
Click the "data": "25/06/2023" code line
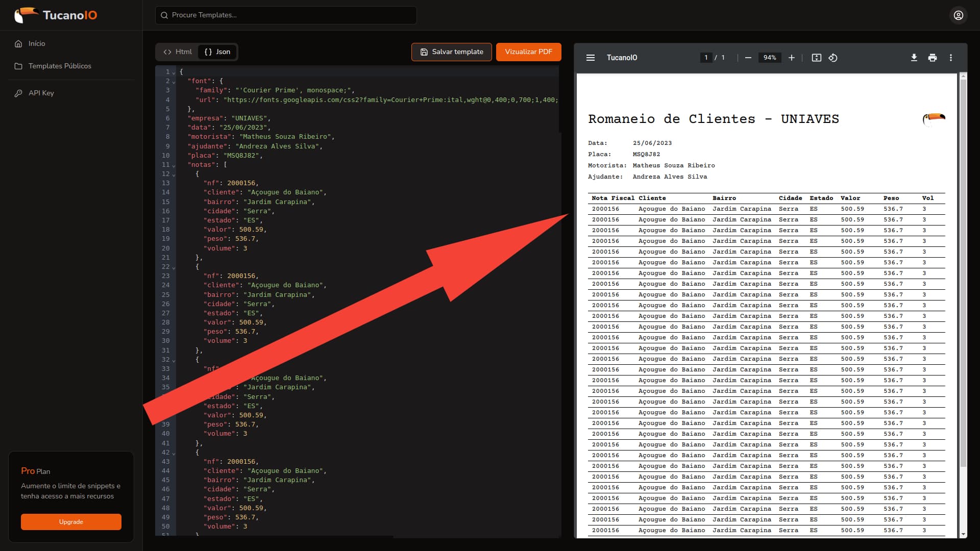pyautogui.click(x=229, y=128)
